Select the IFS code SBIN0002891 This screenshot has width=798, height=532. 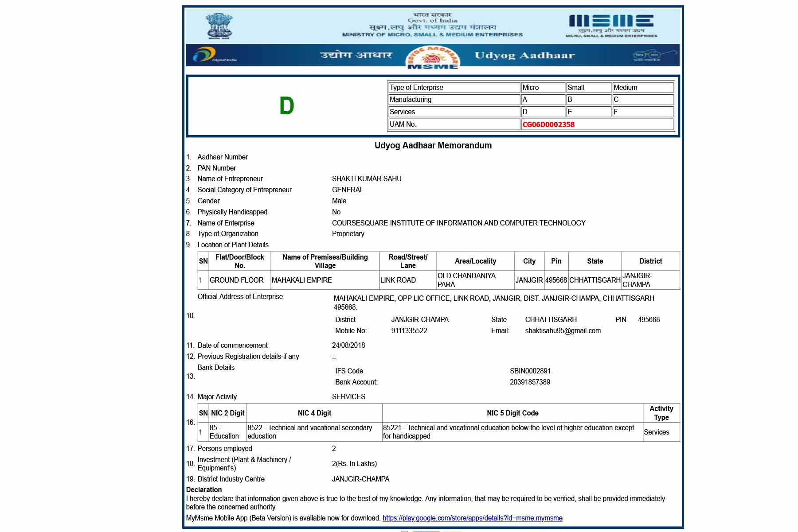click(530, 371)
